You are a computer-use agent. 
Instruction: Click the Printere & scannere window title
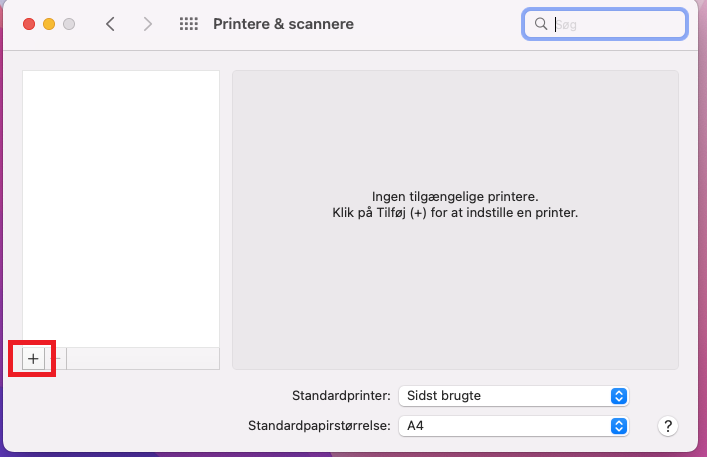tap(283, 24)
